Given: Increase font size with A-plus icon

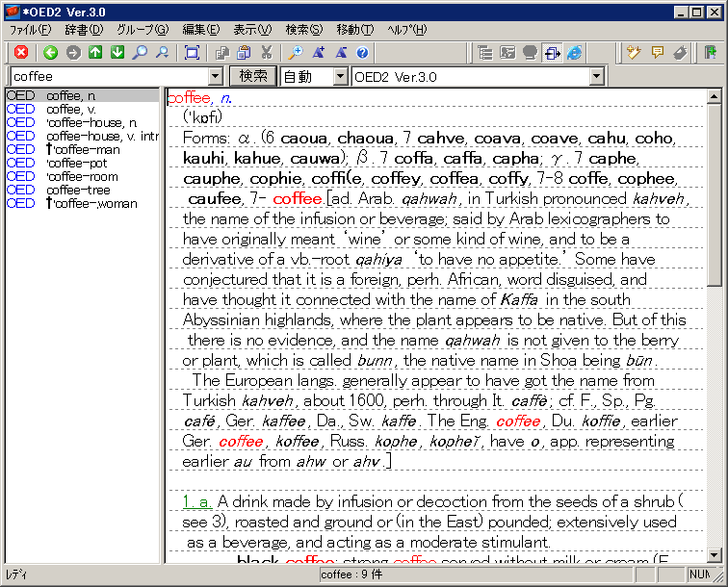Looking at the screenshot, I should pos(318,52).
